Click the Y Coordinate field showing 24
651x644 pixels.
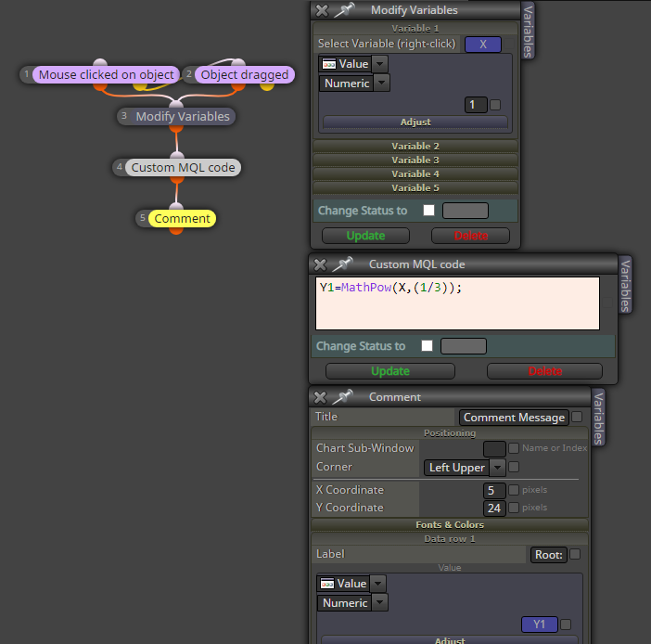click(494, 509)
